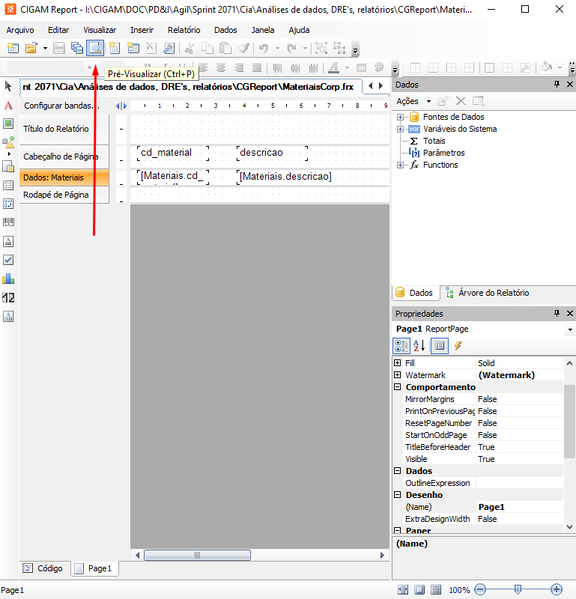
Task: Expand the Watermark property
Action: pyautogui.click(x=398, y=375)
